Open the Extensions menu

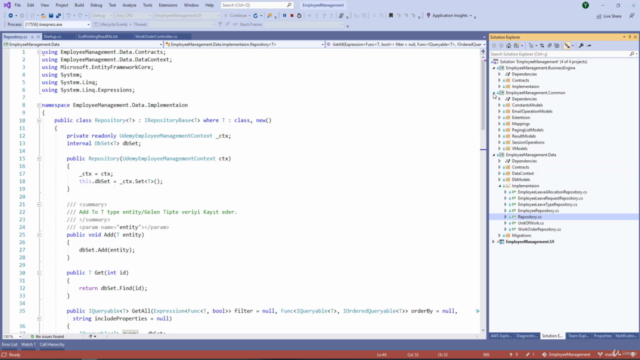click(x=168, y=5)
